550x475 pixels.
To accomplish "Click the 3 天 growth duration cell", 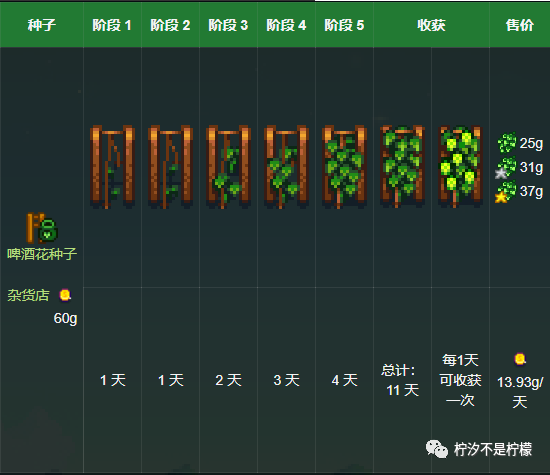I will pos(287,380).
